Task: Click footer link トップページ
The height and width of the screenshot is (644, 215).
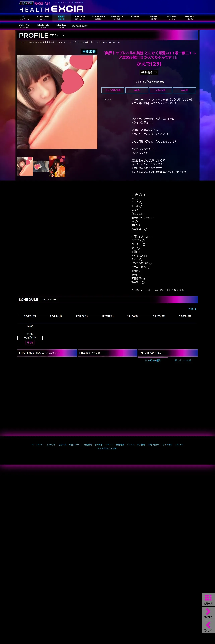Action: point(37,445)
